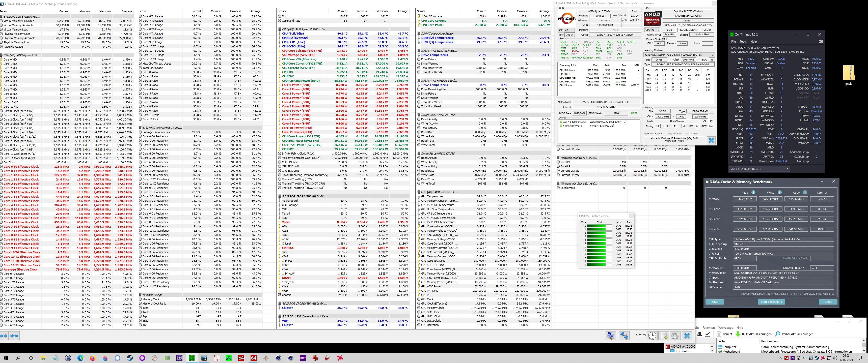Open the volume control in system tray

[x=835, y=358]
